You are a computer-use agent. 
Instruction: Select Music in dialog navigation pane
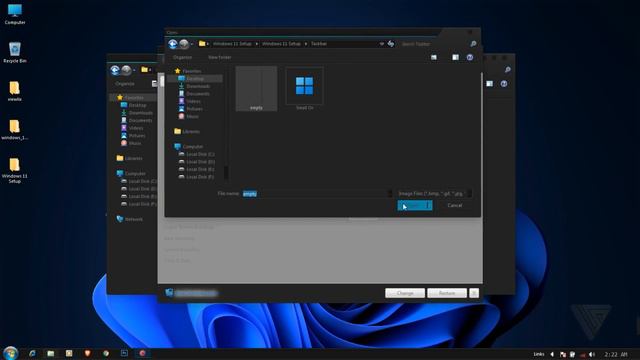point(189,116)
